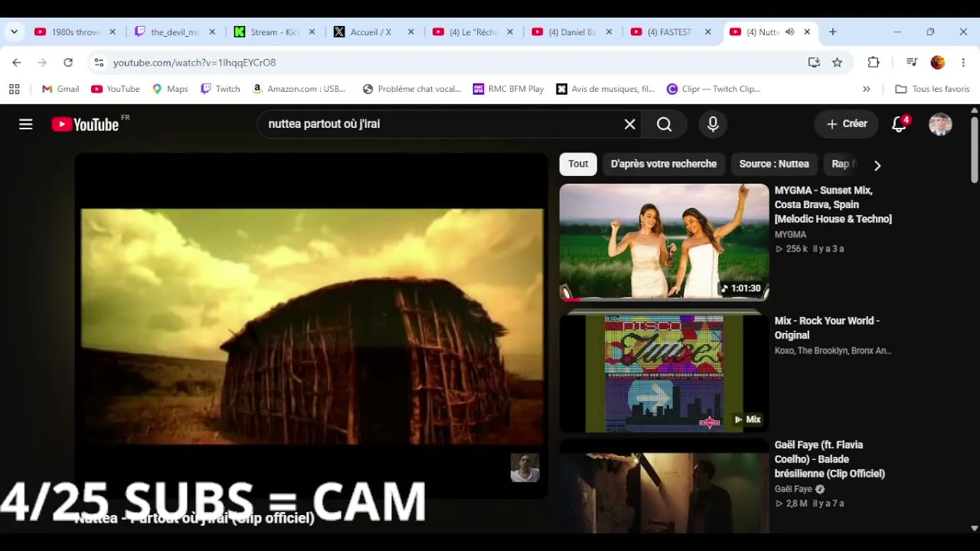Open a new browser tab
Viewport: 980px width, 551px height.
click(833, 32)
